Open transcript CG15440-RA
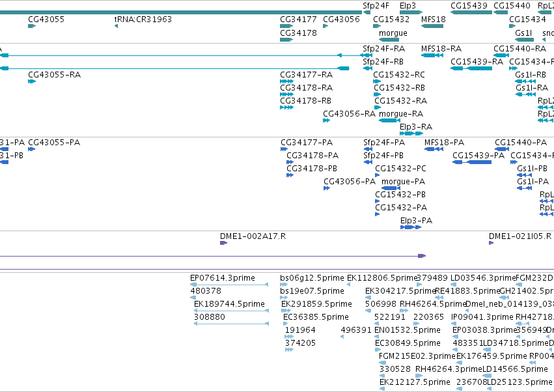 coord(519,49)
